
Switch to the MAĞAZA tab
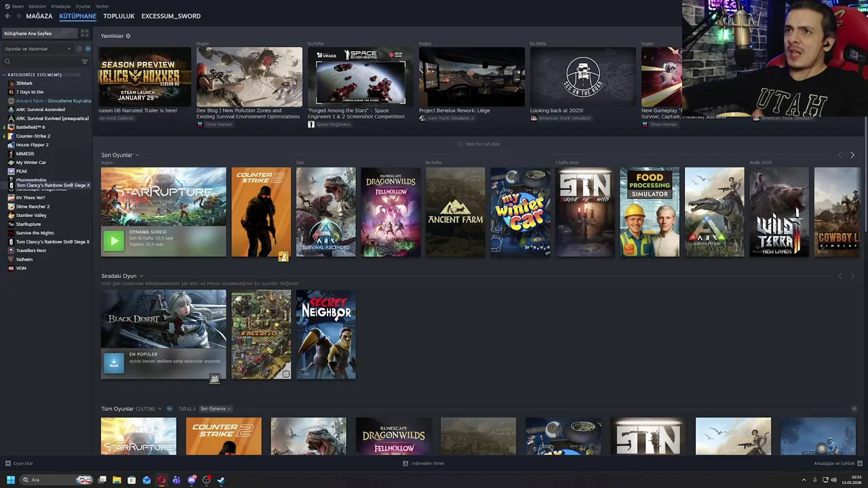point(39,16)
